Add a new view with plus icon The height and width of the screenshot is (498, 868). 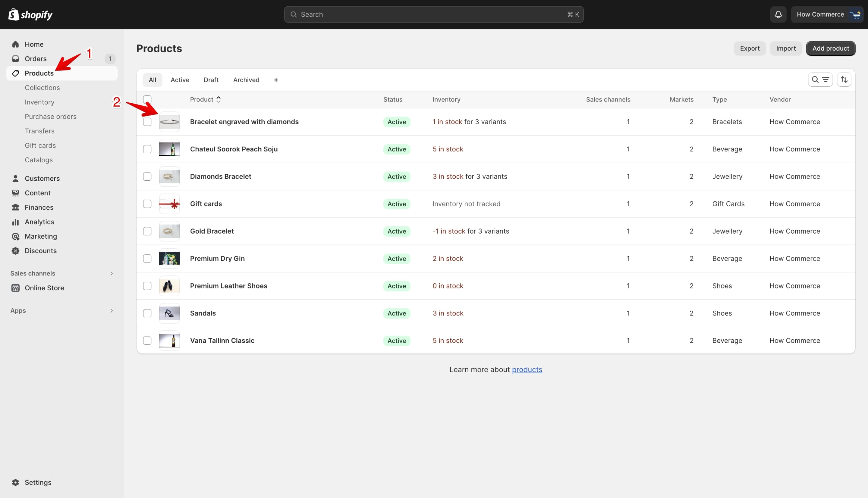click(276, 80)
